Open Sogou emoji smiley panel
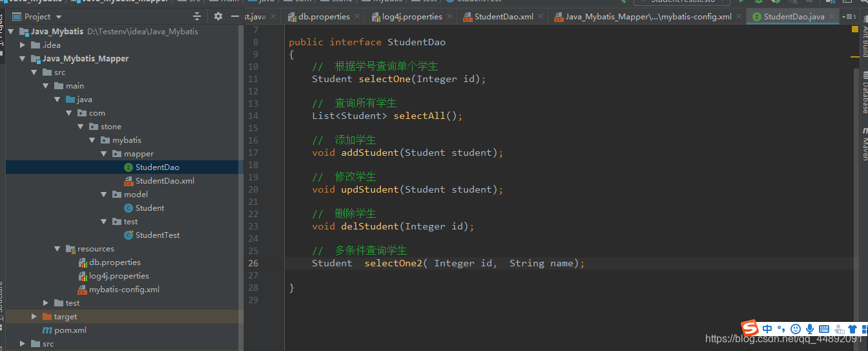Image resolution: width=868 pixels, height=351 pixels. [796, 329]
